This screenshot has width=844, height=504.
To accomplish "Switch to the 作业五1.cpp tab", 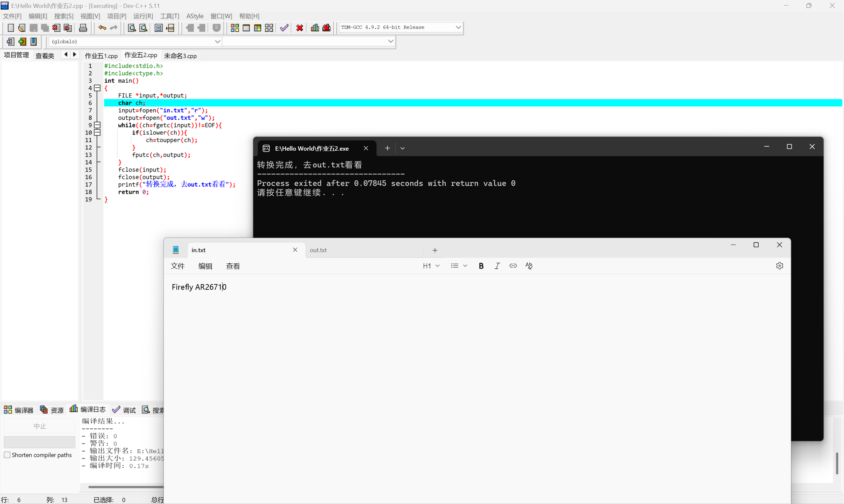I will [101, 55].
